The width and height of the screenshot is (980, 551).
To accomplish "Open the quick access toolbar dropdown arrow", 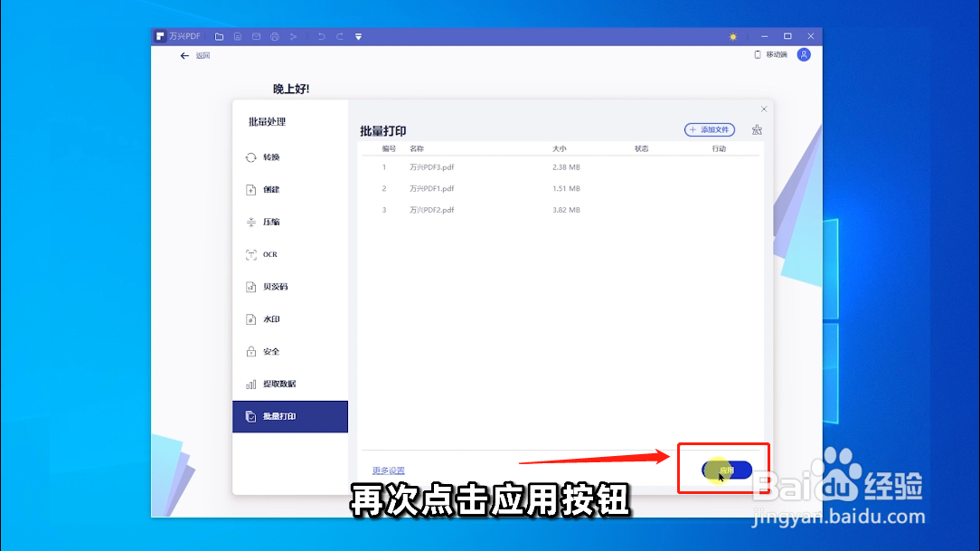I will pos(359,37).
